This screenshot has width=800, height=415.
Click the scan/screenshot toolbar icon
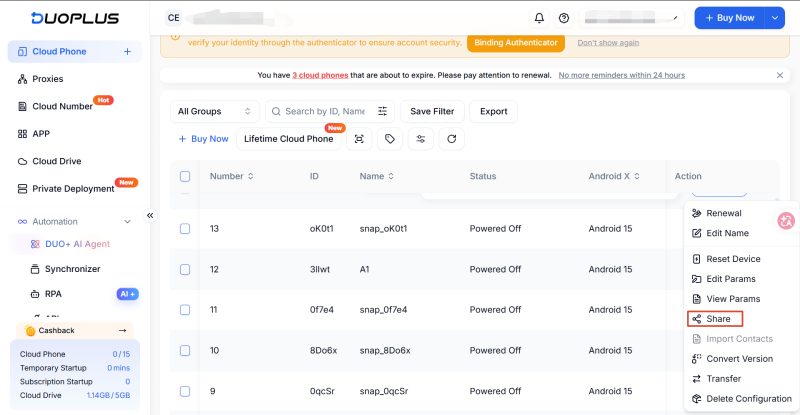(x=359, y=139)
